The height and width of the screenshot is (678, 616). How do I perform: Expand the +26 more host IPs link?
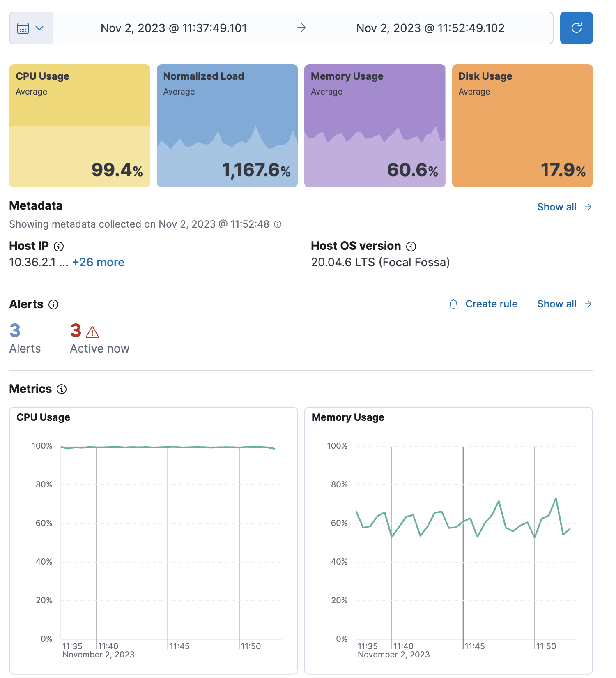point(98,262)
